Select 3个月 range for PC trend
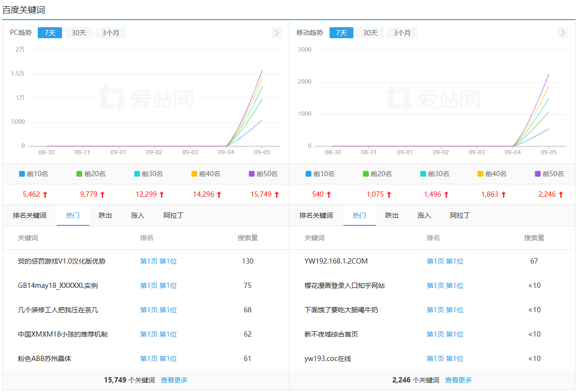This screenshot has width=576, height=392. pos(111,33)
